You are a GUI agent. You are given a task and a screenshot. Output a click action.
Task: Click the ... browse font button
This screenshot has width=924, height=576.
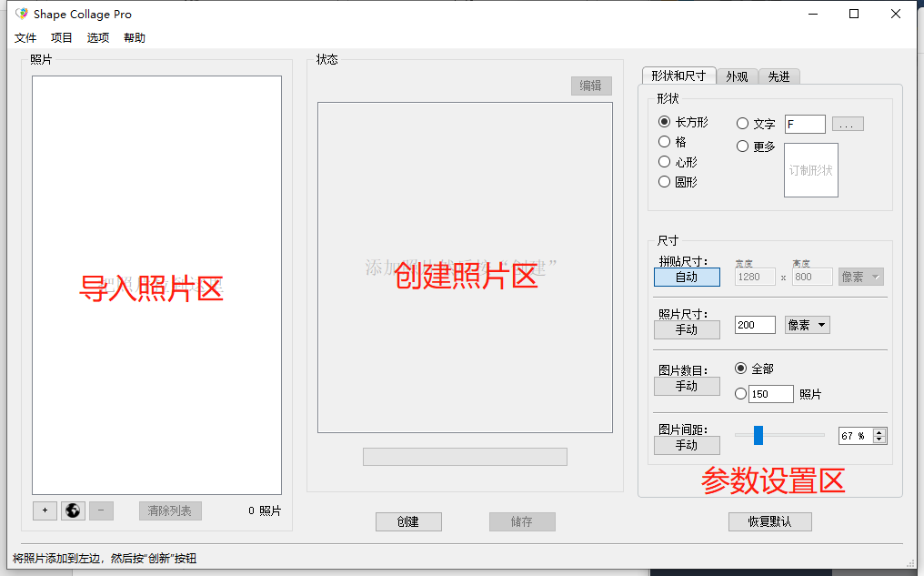point(848,124)
